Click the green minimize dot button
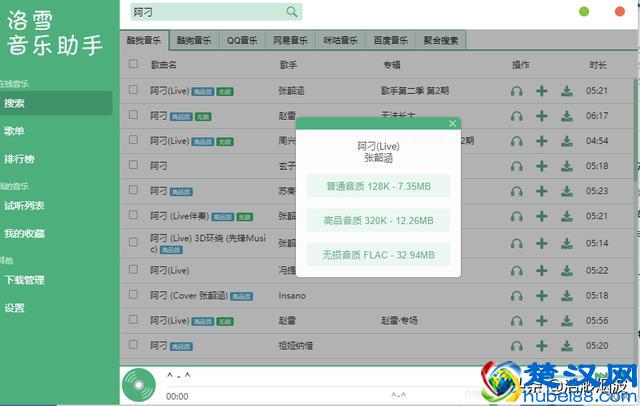This screenshot has height=406, width=640. tap(584, 11)
